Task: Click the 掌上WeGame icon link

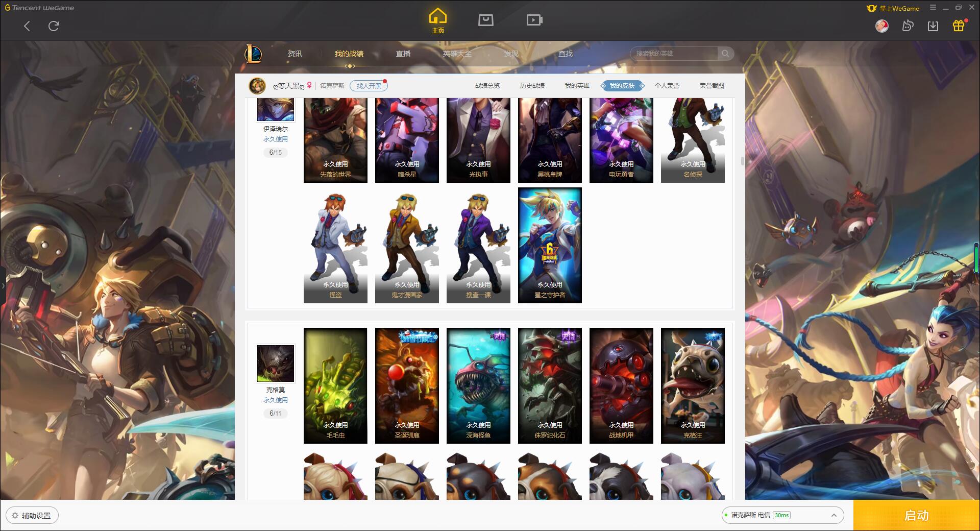Action: coord(893,8)
